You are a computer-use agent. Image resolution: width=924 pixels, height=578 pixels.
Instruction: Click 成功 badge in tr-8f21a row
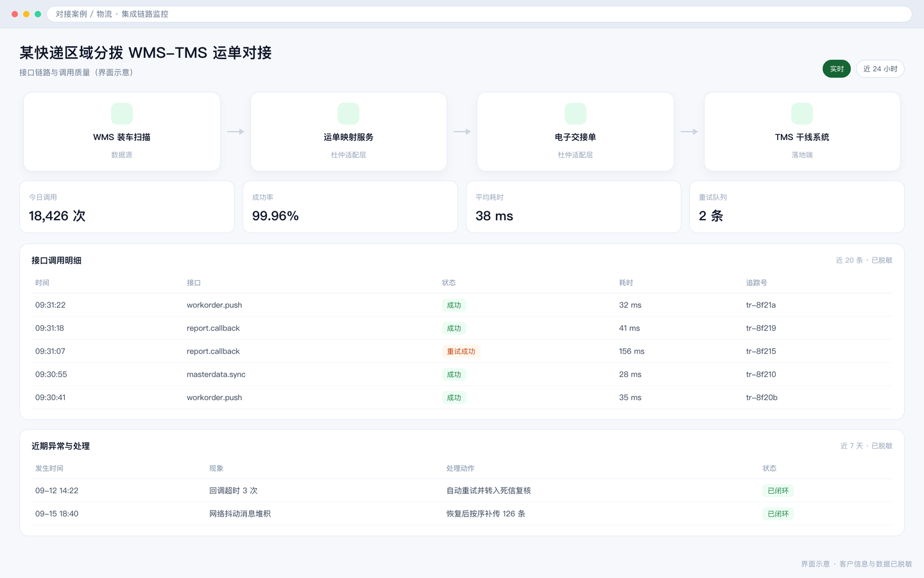[x=454, y=305]
